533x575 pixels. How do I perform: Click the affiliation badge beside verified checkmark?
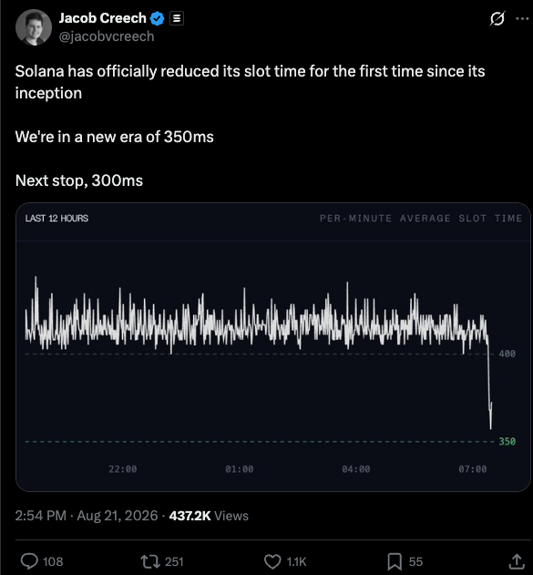(176, 18)
